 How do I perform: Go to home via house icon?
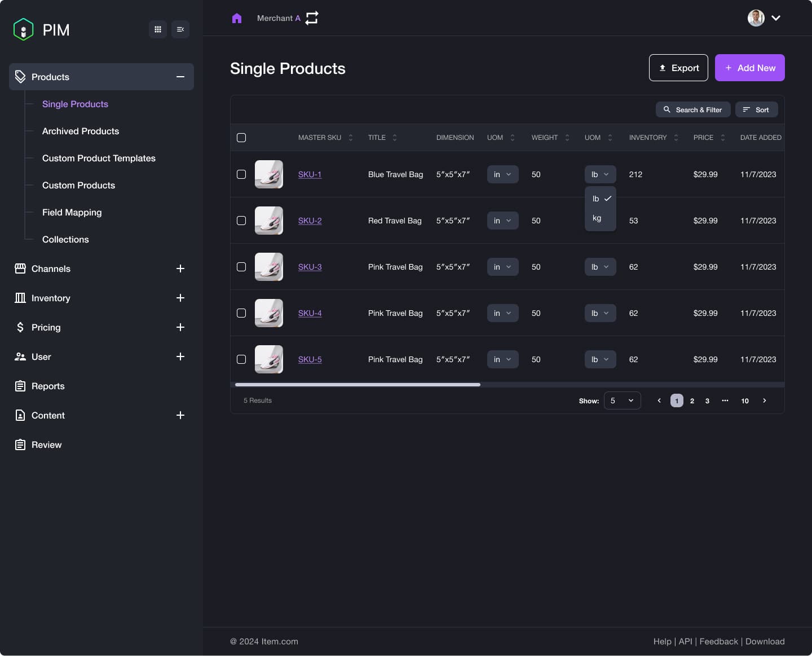[237, 18]
